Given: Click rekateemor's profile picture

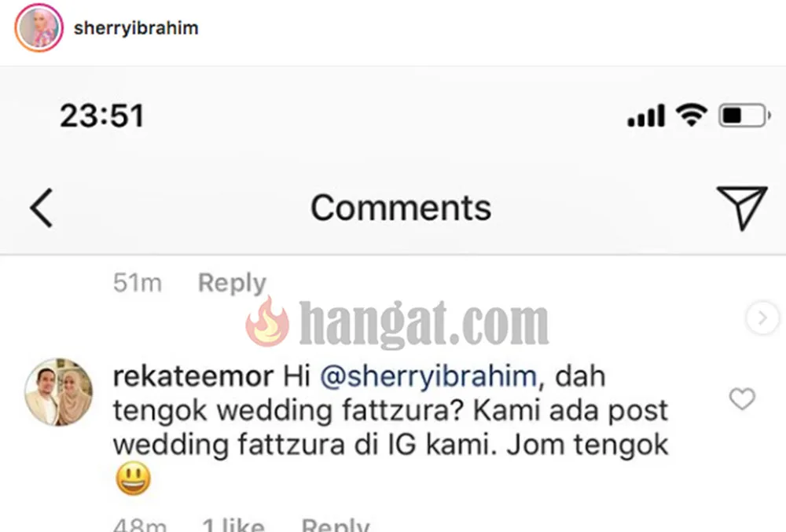Looking at the screenshot, I should (x=59, y=392).
